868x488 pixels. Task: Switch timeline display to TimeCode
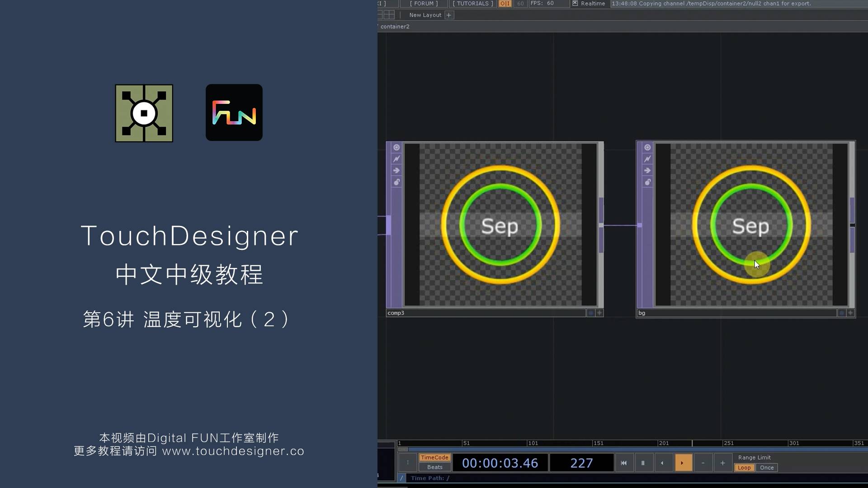[x=434, y=457]
